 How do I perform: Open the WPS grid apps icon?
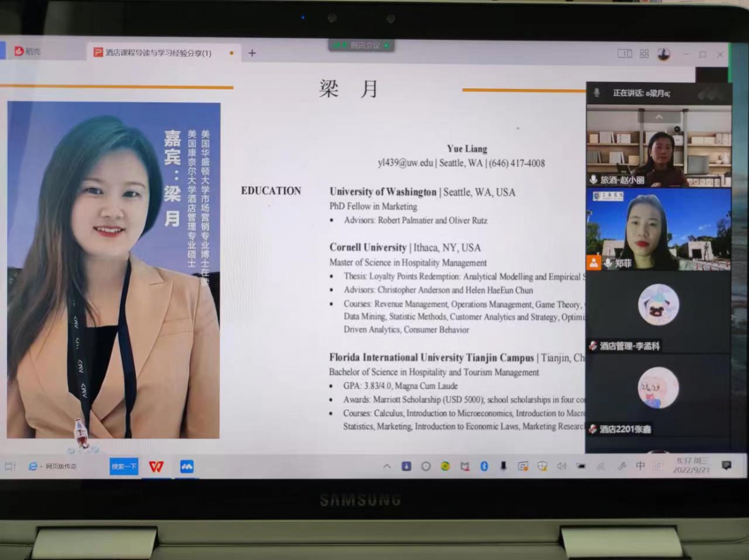644,54
